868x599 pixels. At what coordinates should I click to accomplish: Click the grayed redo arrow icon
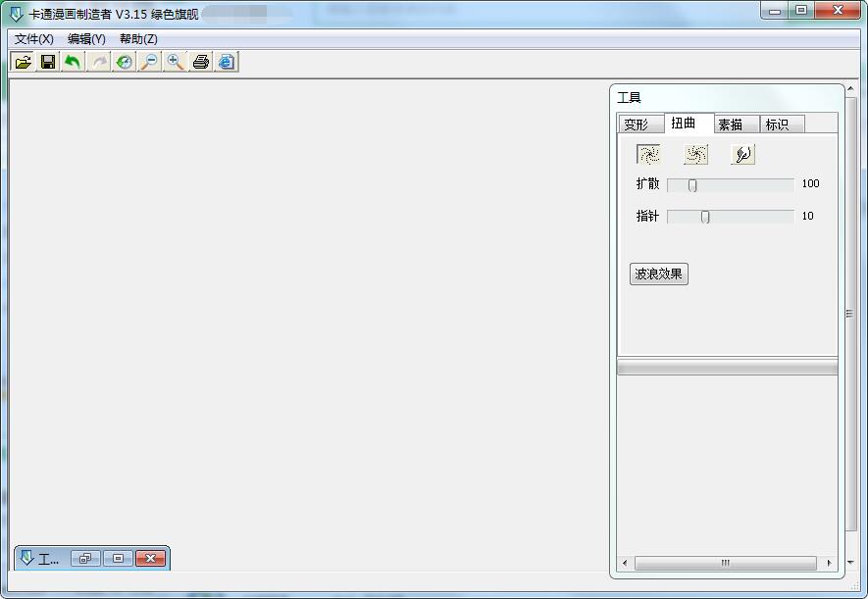coord(99,62)
